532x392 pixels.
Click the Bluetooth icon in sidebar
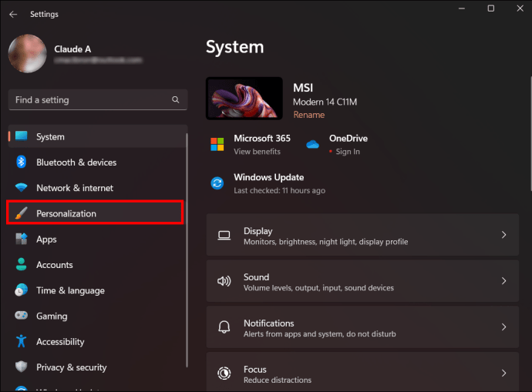(x=21, y=162)
